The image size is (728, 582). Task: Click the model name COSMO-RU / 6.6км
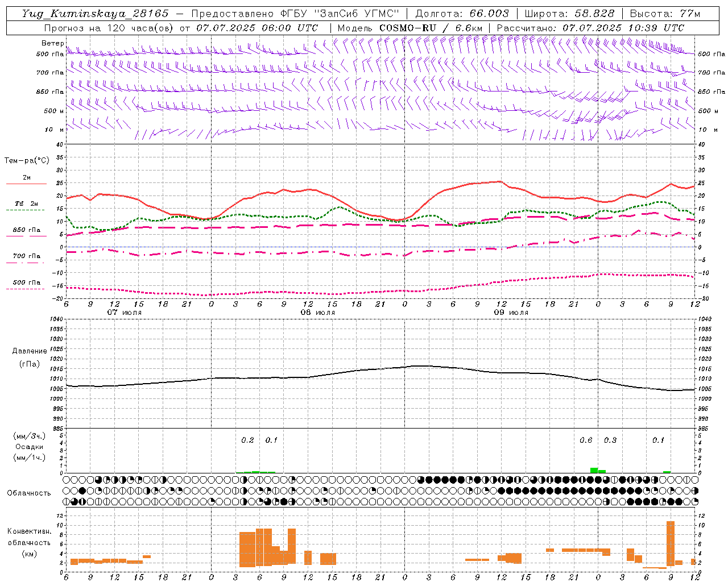point(431,28)
